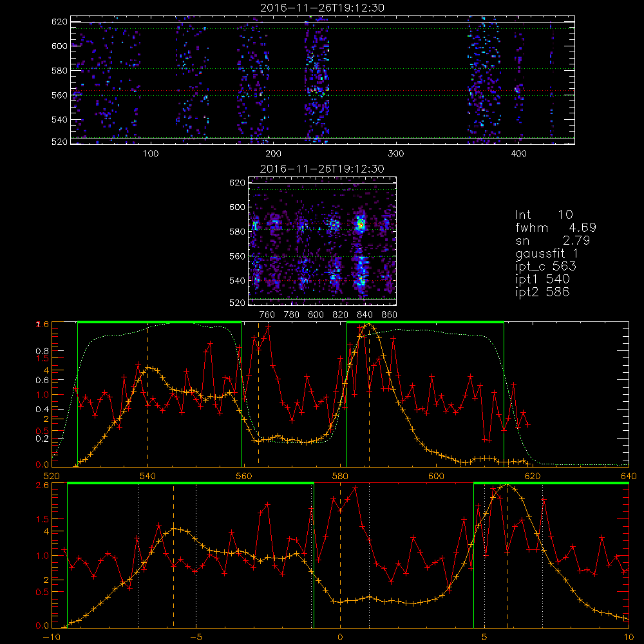Click x-axis tick label 800 on middle image
644x644 pixels.
pos(316,315)
